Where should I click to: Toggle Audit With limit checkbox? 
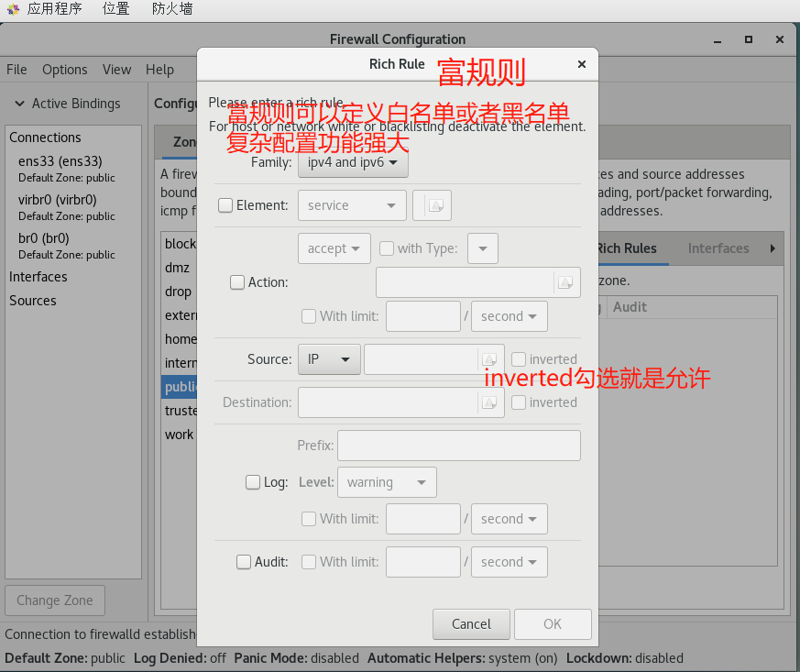coord(309,562)
